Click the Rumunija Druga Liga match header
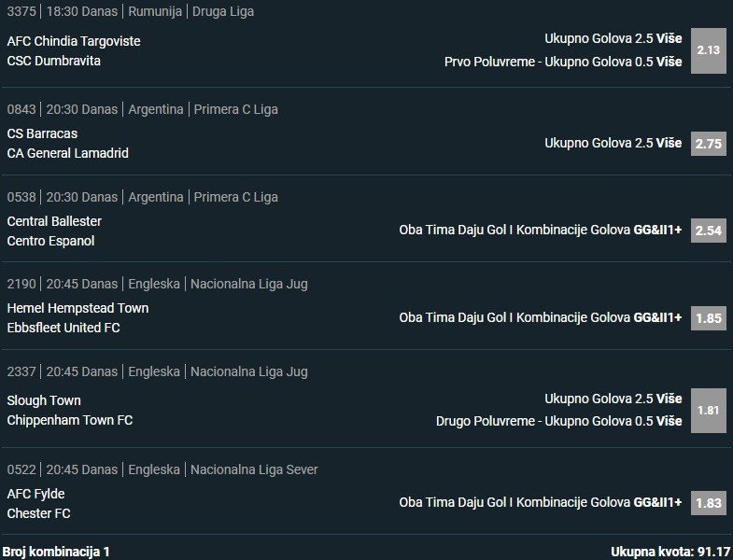This screenshot has height=560, width=733. 130,11
